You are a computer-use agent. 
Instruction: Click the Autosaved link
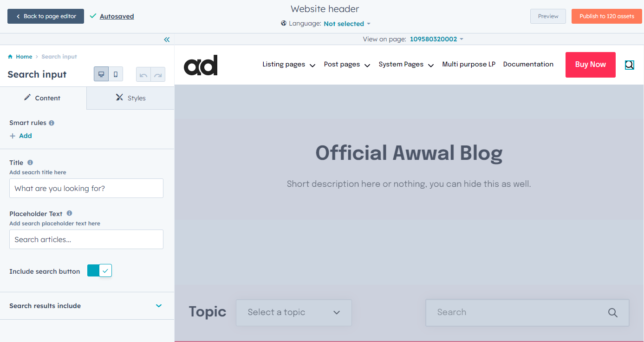(x=117, y=16)
